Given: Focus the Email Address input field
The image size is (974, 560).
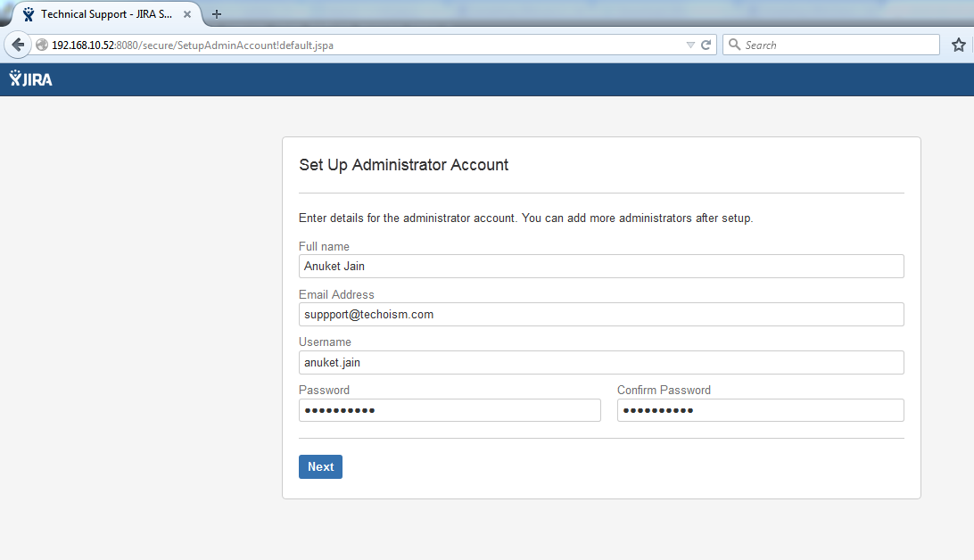Looking at the screenshot, I should coord(601,314).
